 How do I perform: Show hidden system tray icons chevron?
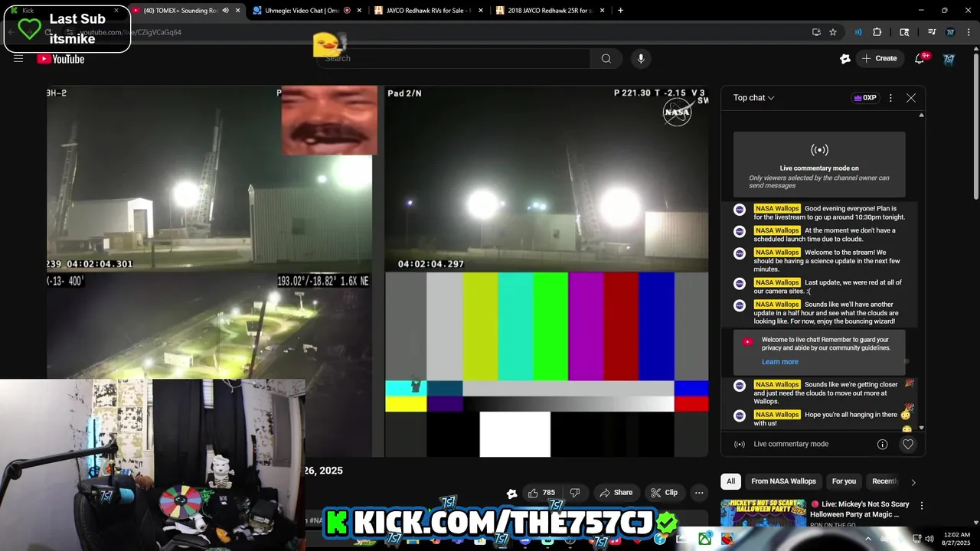click(868, 539)
